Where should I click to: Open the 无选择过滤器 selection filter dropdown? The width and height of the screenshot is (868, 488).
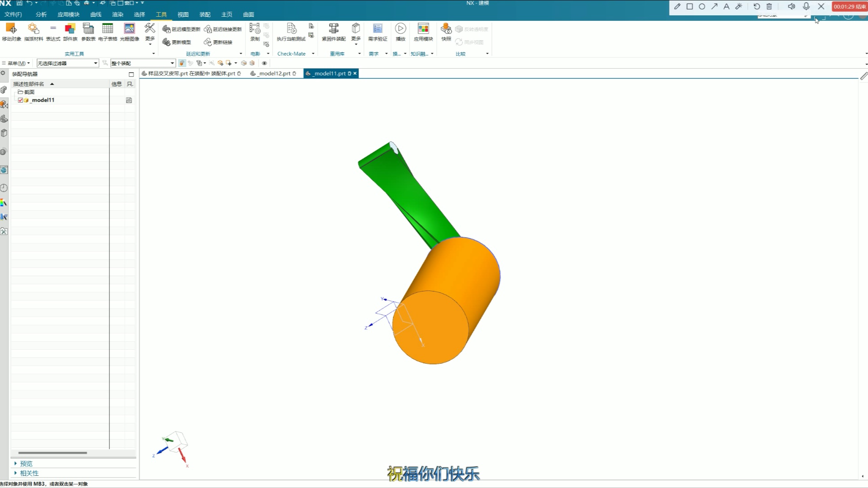coord(95,63)
